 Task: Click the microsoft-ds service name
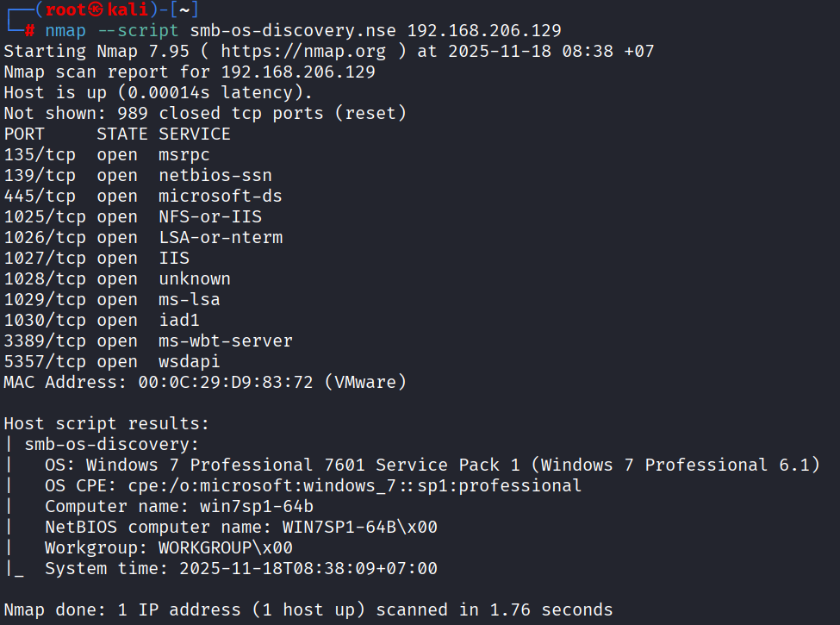(221, 196)
